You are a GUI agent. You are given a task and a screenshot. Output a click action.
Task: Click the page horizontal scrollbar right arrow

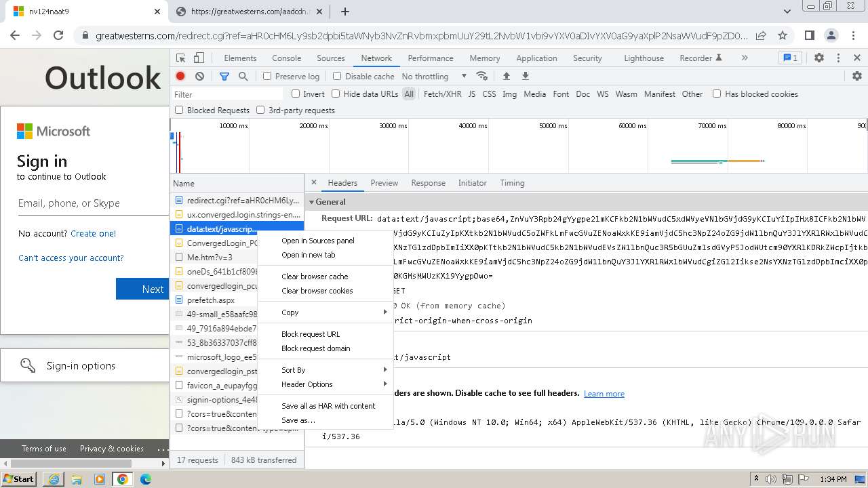[163, 464]
